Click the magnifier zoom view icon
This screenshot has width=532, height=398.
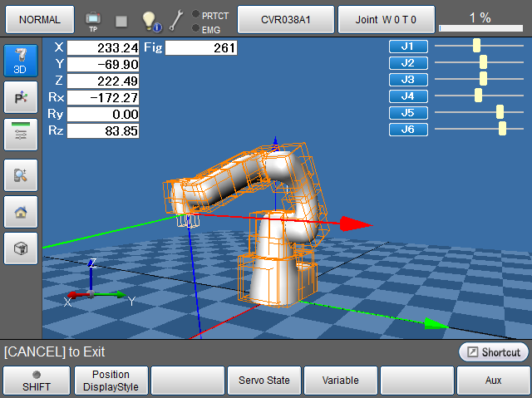21,174
